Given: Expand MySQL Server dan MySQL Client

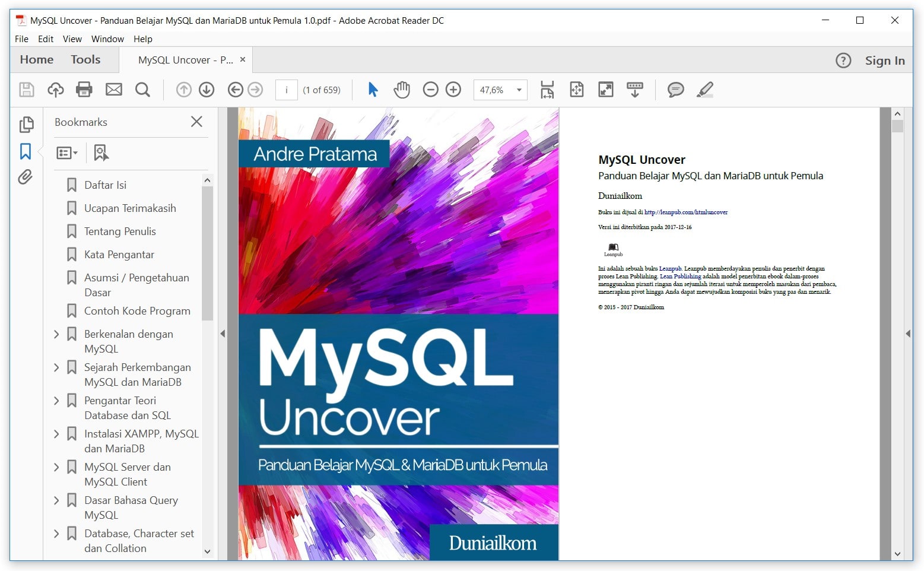Looking at the screenshot, I should pos(56,467).
